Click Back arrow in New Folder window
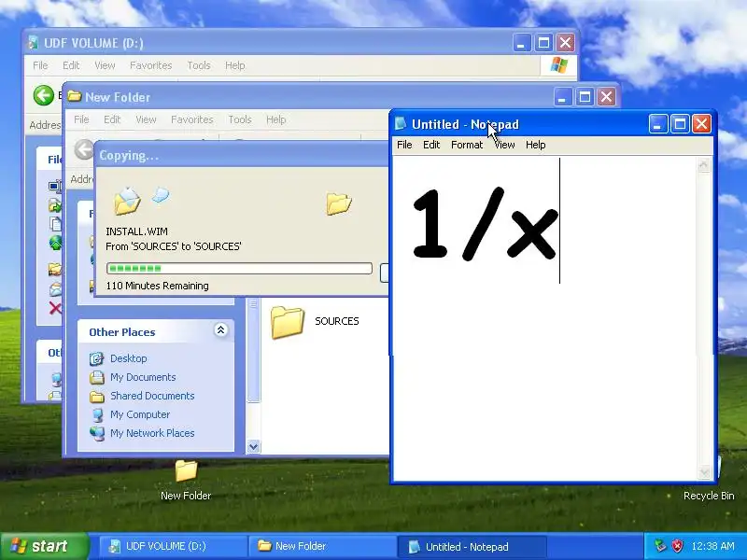747x560 pixels. coord(84,149)
